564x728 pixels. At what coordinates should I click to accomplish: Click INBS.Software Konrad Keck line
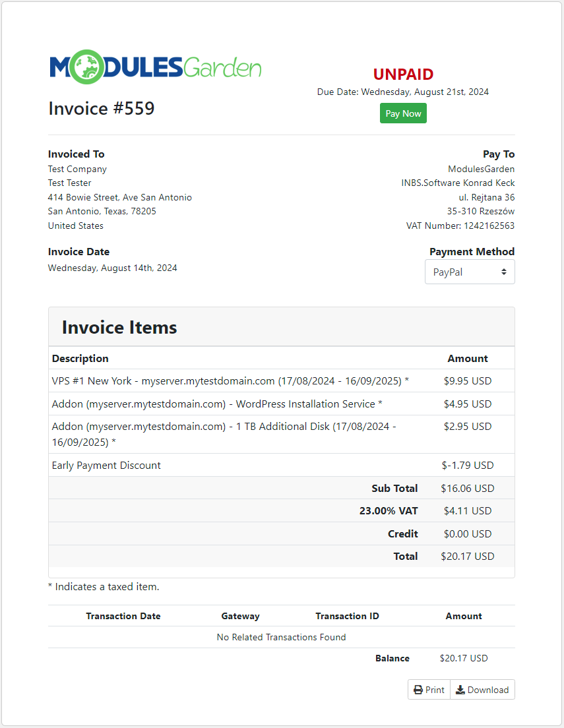tap(458, 183)
